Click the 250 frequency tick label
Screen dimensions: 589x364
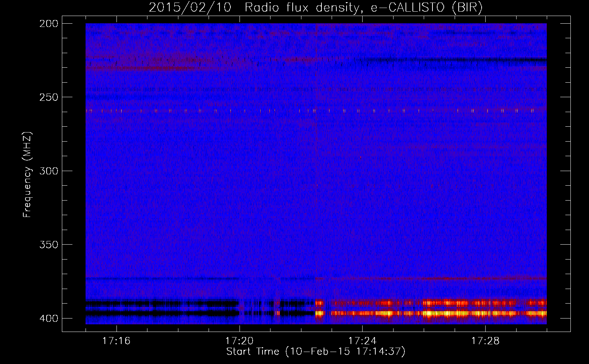coord(48,97)
